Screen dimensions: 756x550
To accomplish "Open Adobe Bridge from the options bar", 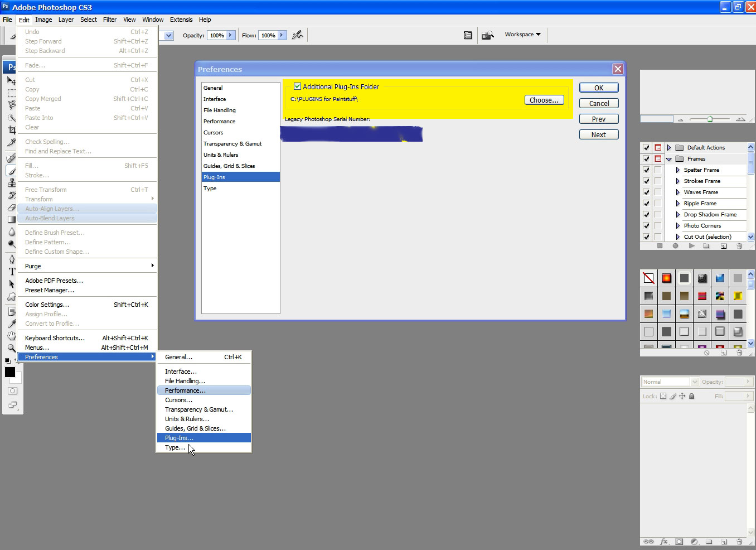I will tap(488, 35).
